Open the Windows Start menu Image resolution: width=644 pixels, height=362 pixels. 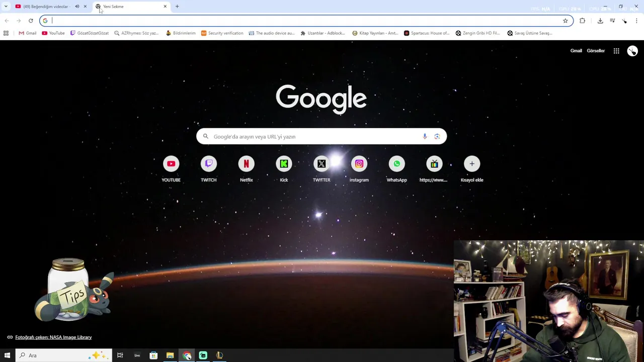7,355
